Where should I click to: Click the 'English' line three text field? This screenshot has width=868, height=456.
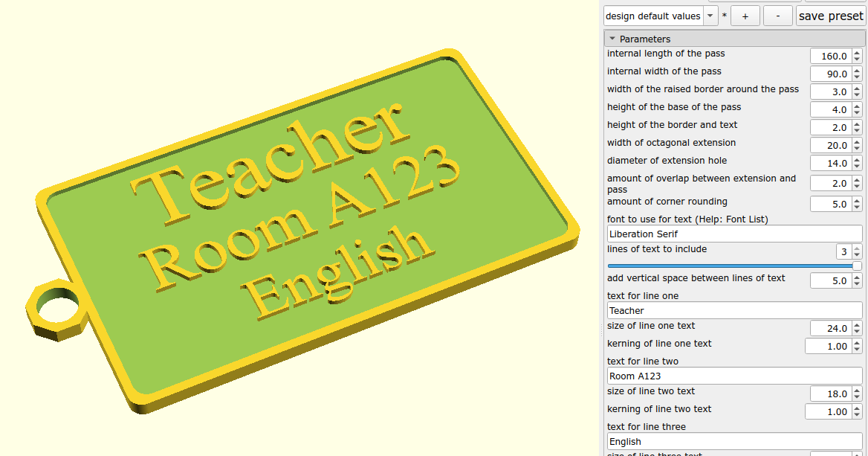pos(734,441)
